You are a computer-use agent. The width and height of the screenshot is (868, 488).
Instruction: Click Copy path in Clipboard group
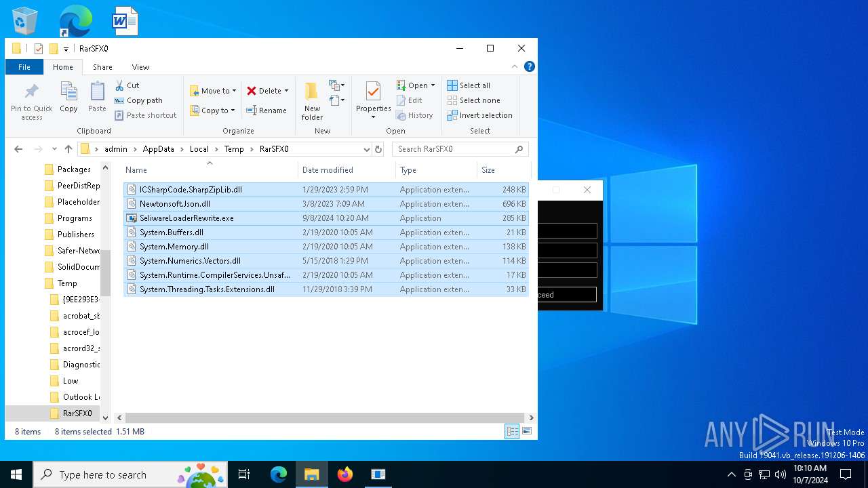(x=138, y=100)
